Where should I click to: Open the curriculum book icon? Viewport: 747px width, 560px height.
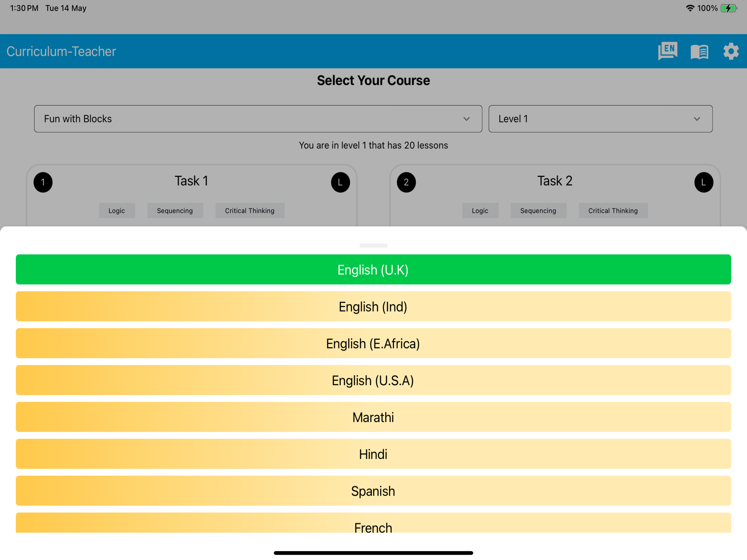[699, 52]
